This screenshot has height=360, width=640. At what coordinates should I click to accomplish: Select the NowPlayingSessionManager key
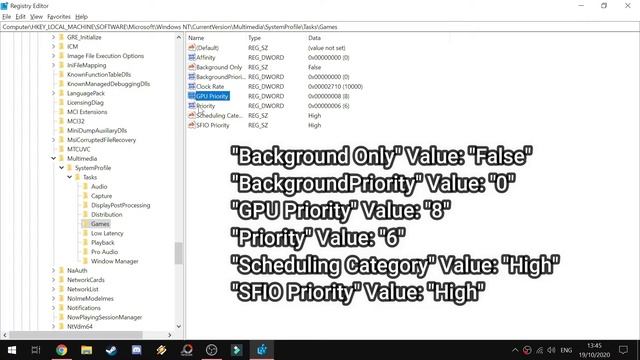pos(104,317)
